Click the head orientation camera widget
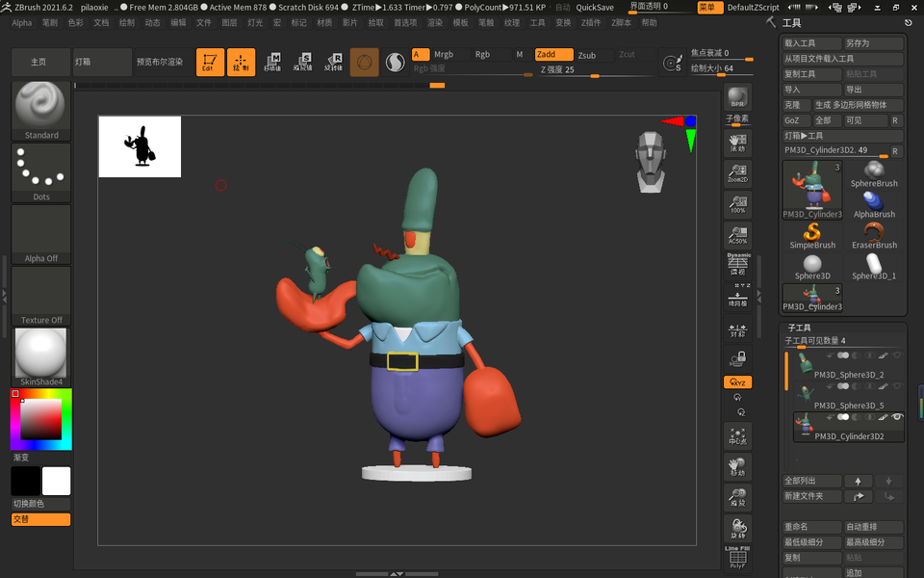Screen dimensions: 924x578 point(651,162)
